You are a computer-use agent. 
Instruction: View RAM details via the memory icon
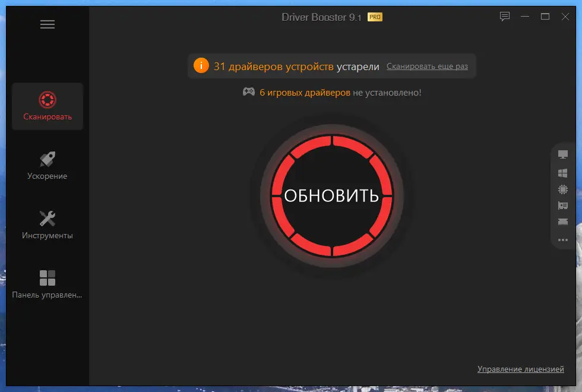[x=563, y=222]
